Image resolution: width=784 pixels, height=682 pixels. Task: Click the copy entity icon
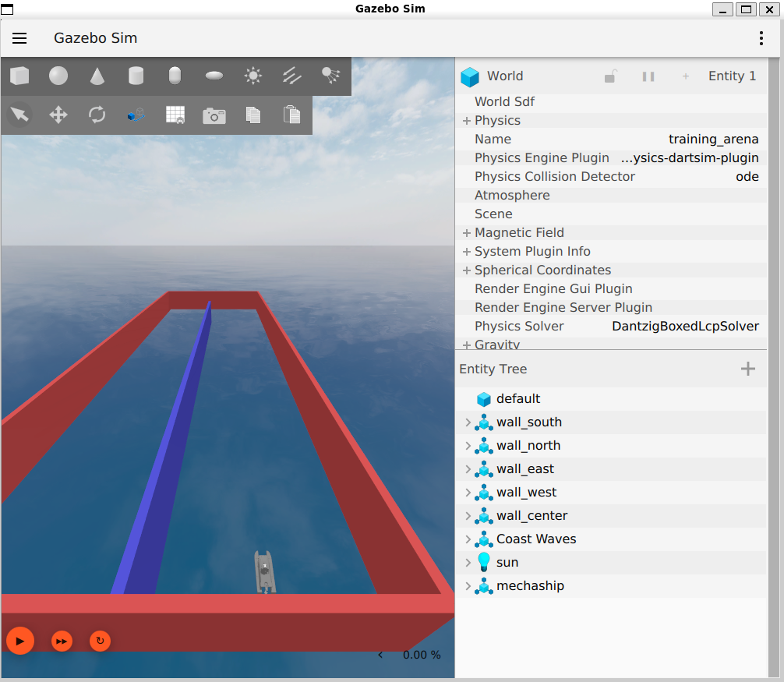pos(253,115)
